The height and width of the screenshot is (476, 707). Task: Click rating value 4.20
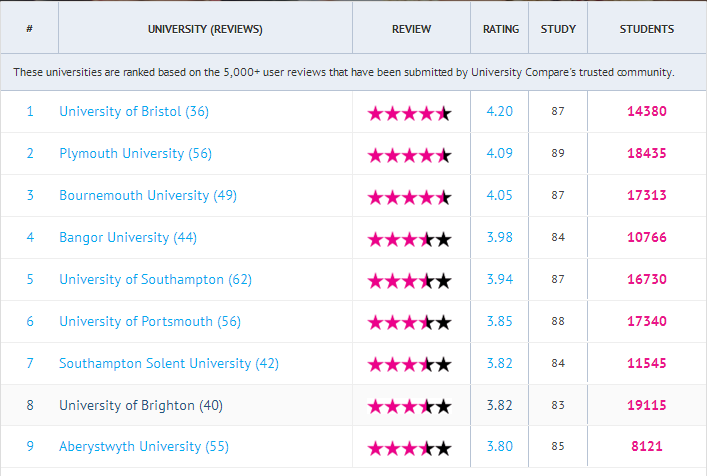point(500,111)
